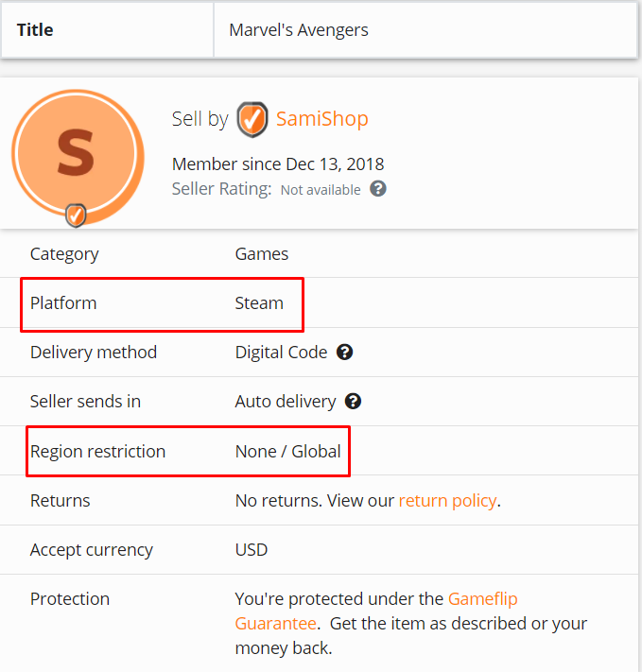This screenshot has height=672, width=642.
Task: Click the SamiShop seller name link
Action: point(321,119)
